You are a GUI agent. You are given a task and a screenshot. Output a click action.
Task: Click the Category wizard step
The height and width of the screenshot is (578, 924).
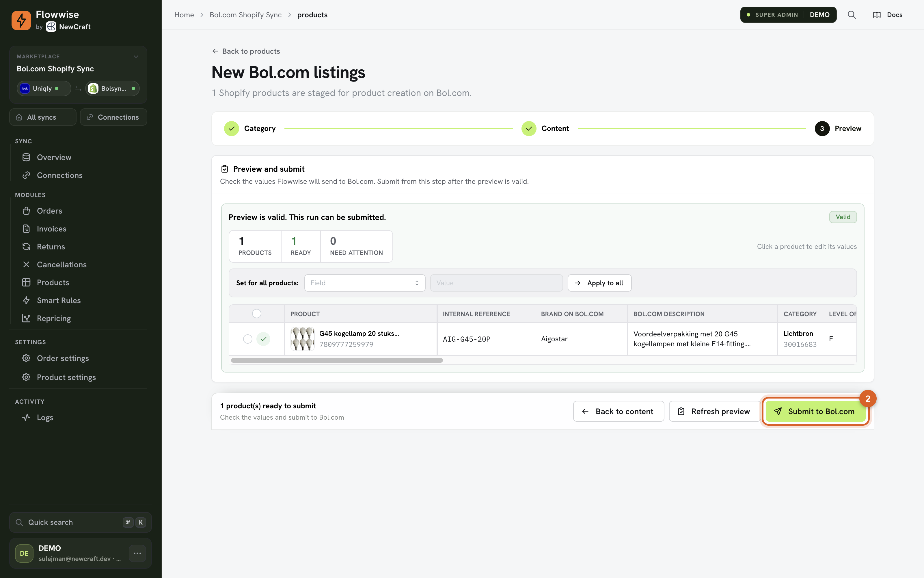250,128
